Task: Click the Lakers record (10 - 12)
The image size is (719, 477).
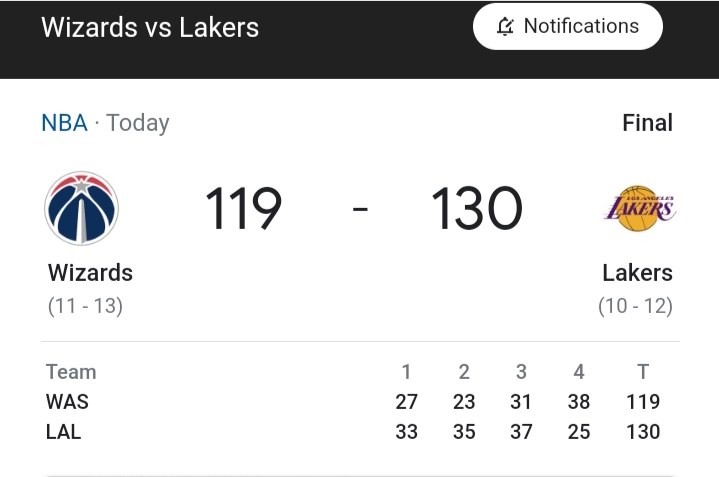Action: click(x=636, y=306)
